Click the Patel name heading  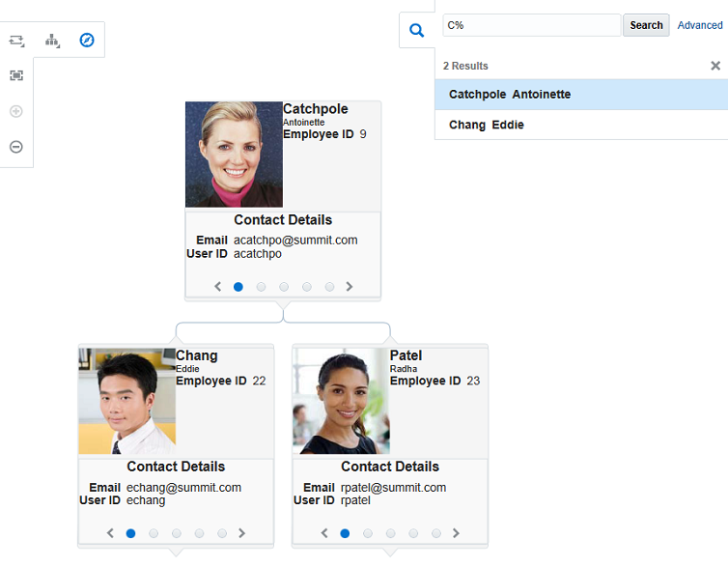(x=406, y=355)
